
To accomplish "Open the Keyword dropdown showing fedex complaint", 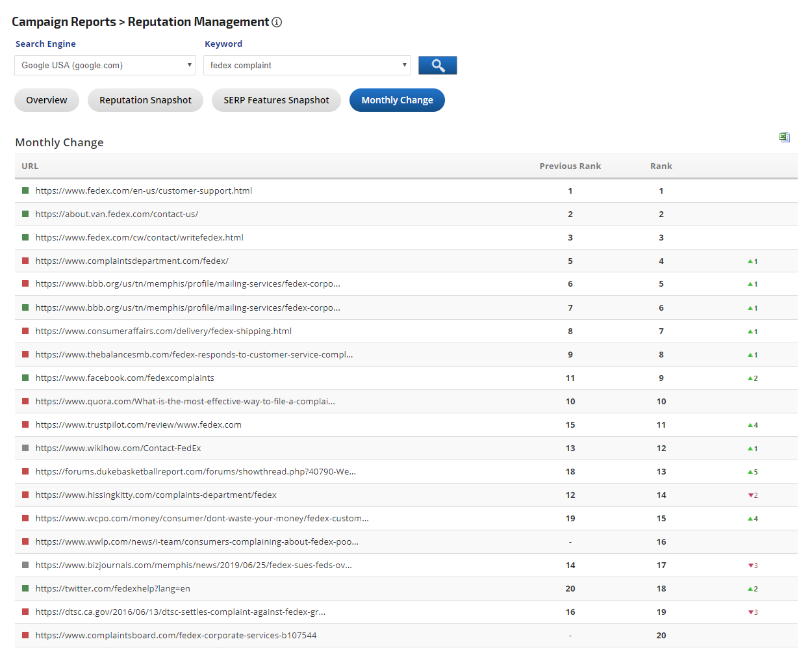I will click(307, 66).
